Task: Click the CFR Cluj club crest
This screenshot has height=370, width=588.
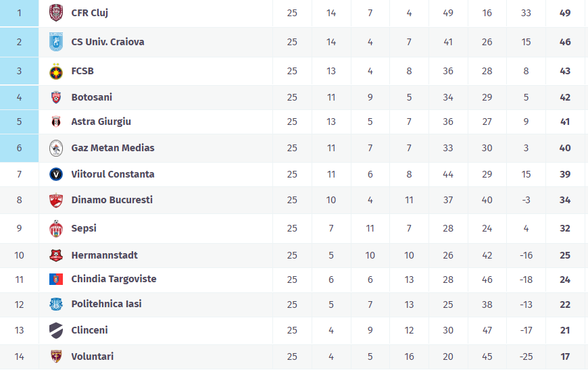Action: click(56, 13)
